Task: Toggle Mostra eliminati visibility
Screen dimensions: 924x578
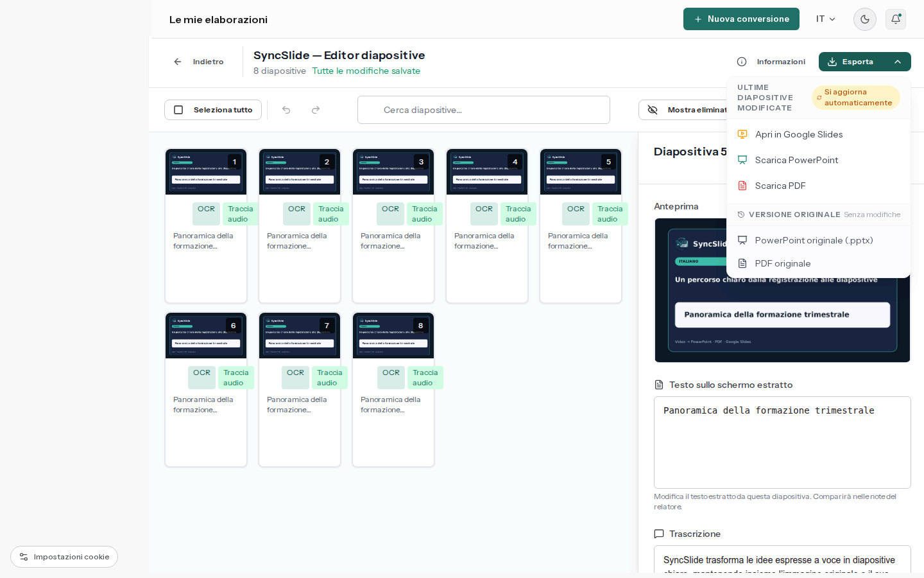Action: click(687, 110)
